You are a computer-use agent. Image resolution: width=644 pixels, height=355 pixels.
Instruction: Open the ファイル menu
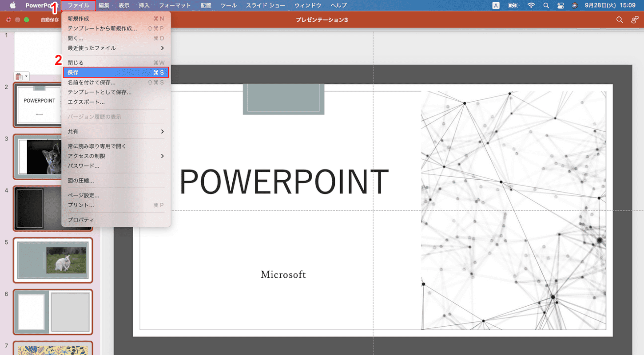point(79,5)
